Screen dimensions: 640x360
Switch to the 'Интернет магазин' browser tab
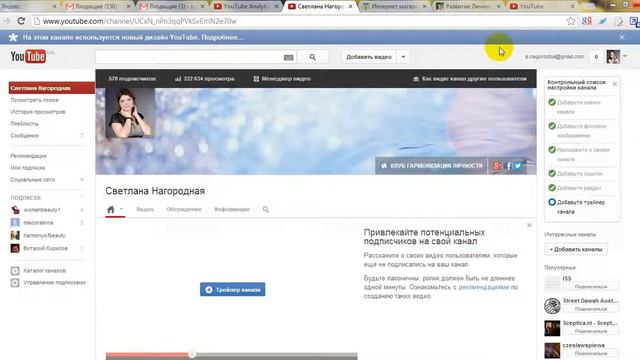pos(393,6)
